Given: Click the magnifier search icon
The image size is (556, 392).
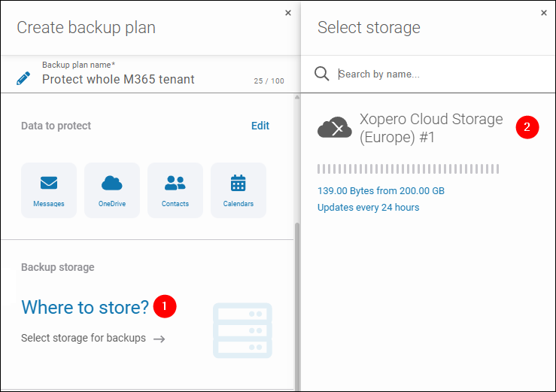Looking at the screenshot, I should point(321,74).
